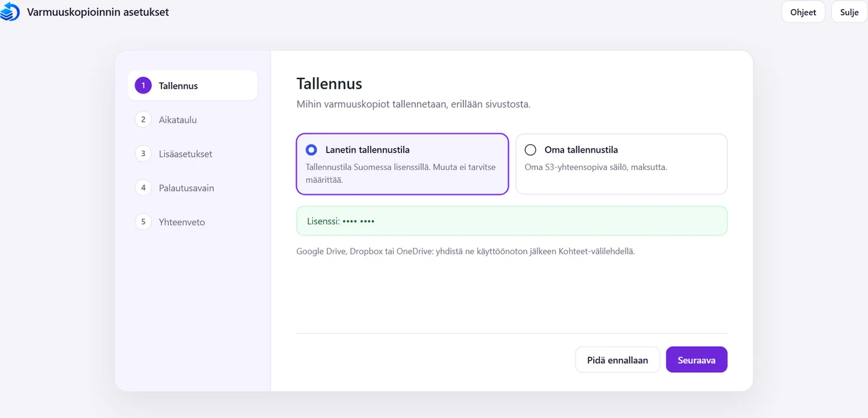Click the step 5 number circle
The image size is (868, 418).
pyautogui.click(x=143, y=222)
